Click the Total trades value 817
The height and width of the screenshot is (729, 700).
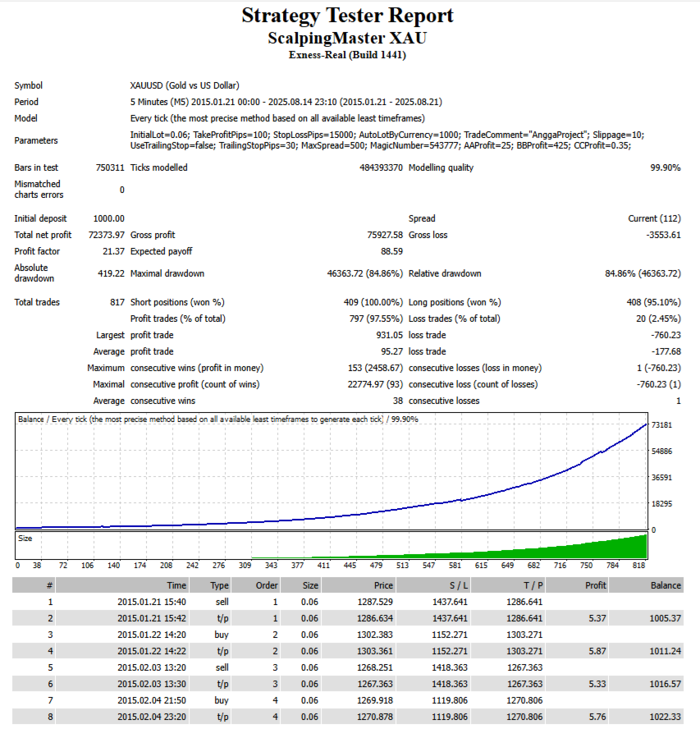[x=117, y=302]
